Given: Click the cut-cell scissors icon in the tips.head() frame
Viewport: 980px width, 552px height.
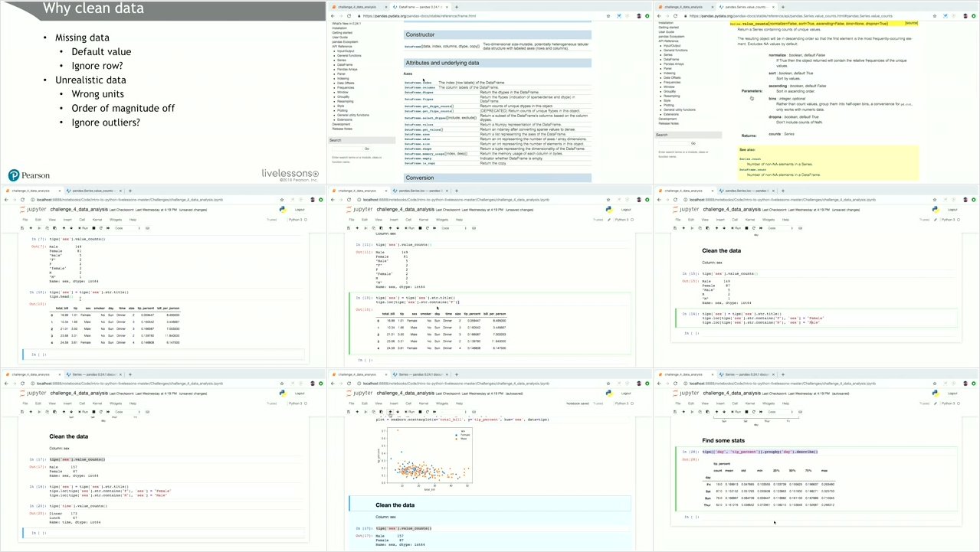Looking at the screenshot, I should point(39,228).
